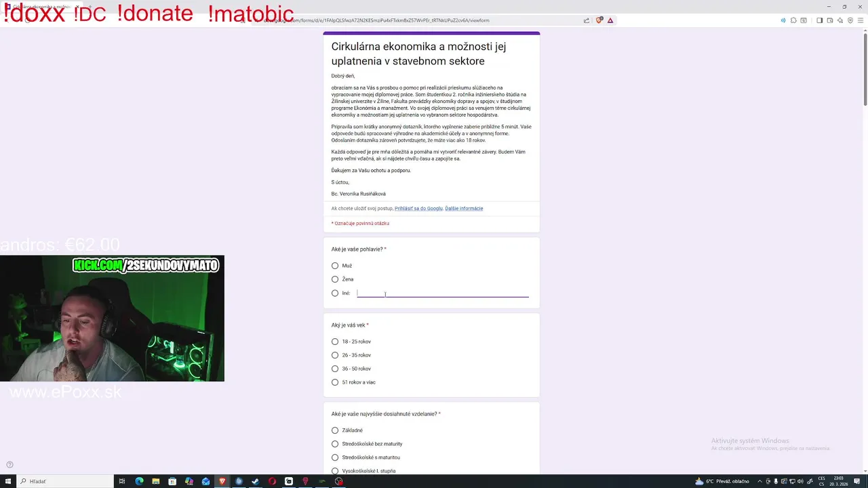Select Stredoškolské bez maturity option
Screen dimensions: 868x488
[335, 444]
